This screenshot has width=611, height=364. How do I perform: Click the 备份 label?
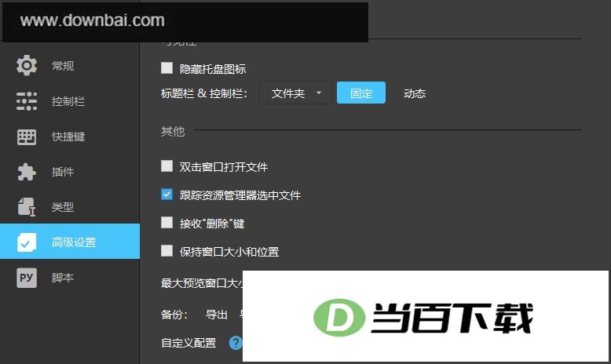tap(174, 315)
